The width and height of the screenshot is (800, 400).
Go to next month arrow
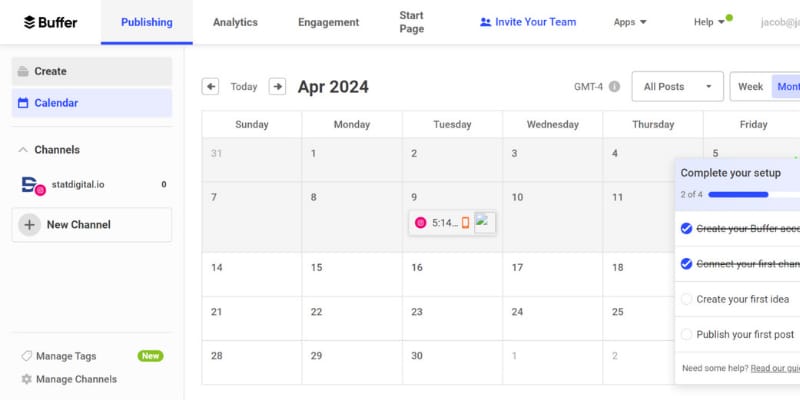coord(277,86)
